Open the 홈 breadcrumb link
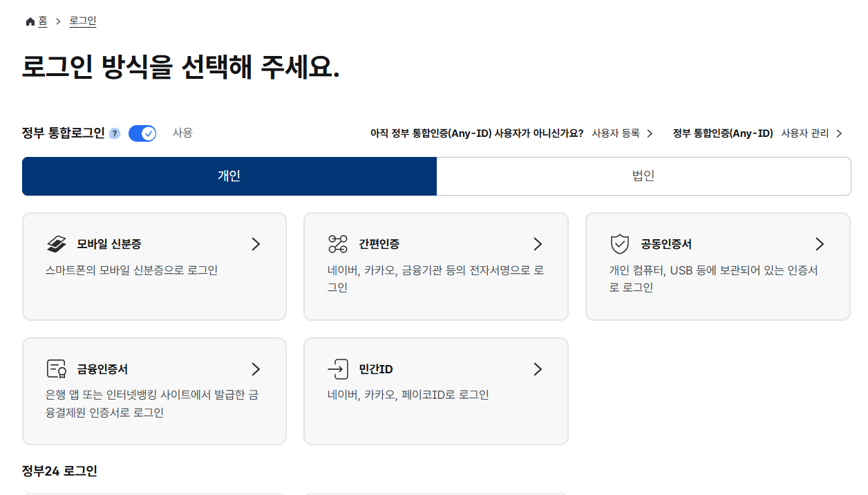 [x=43, y=21]
